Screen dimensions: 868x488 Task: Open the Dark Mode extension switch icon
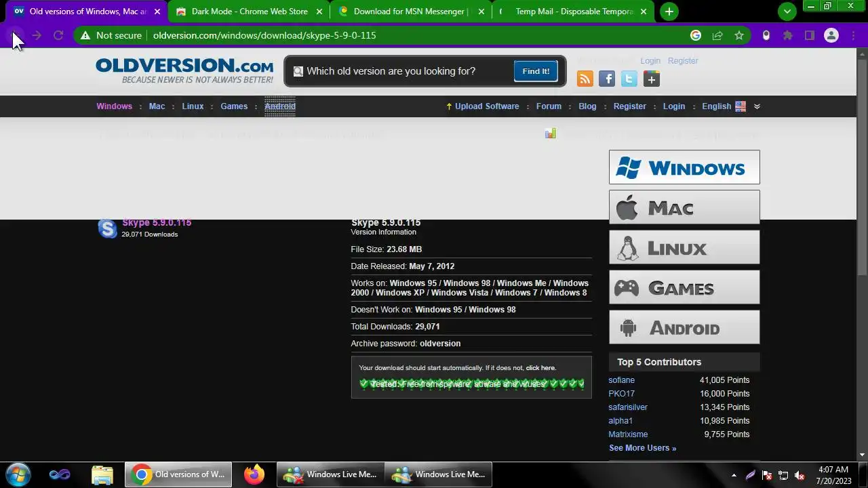pos(766,35)
